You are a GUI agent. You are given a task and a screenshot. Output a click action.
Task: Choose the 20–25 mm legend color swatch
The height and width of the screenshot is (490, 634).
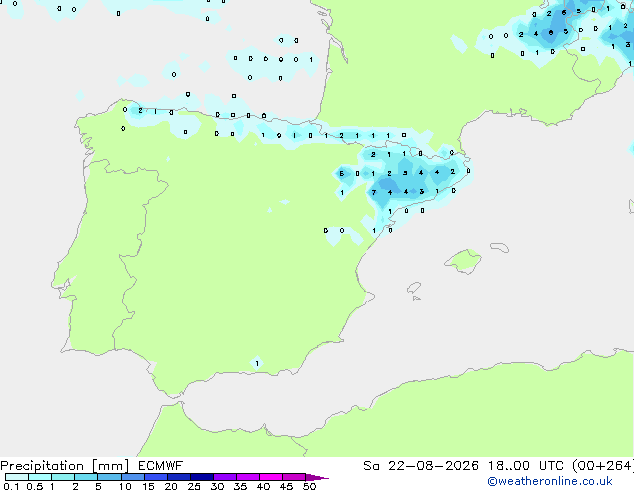point(179,477)
